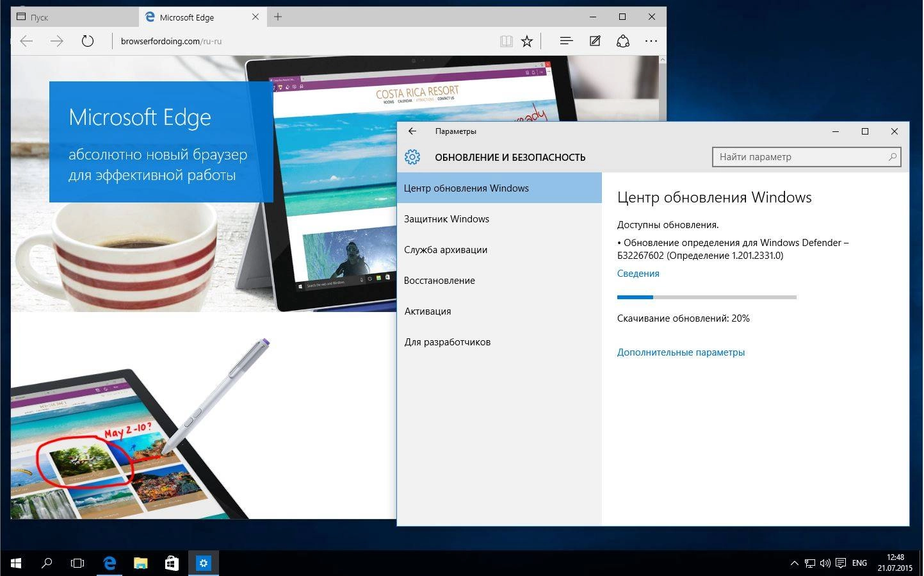Refresh the page in Edge
The height and width of the screenshot is (576, 924).
[x=88, y=41]
